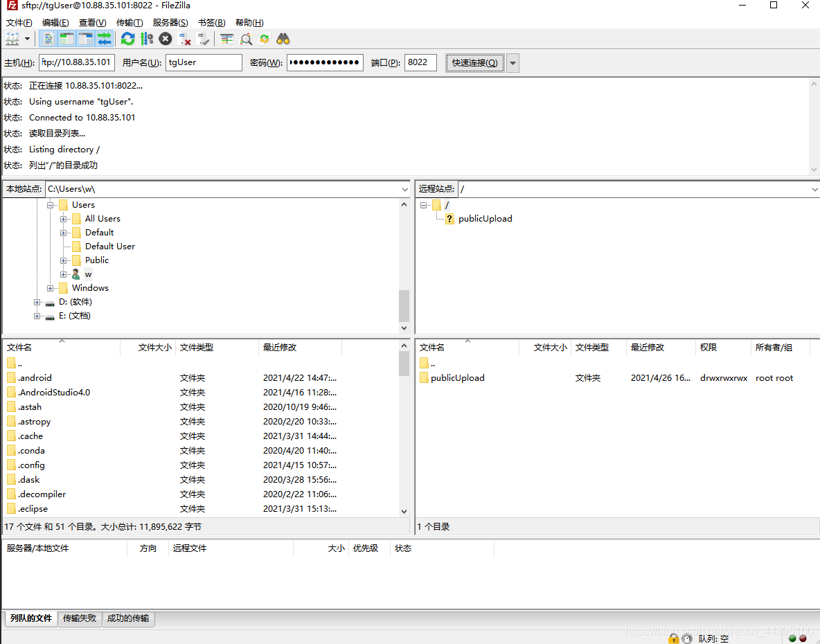Click the local file list vertical scrollbar
Viewport: 820px width, 644px height.
[x=404, y=429]
